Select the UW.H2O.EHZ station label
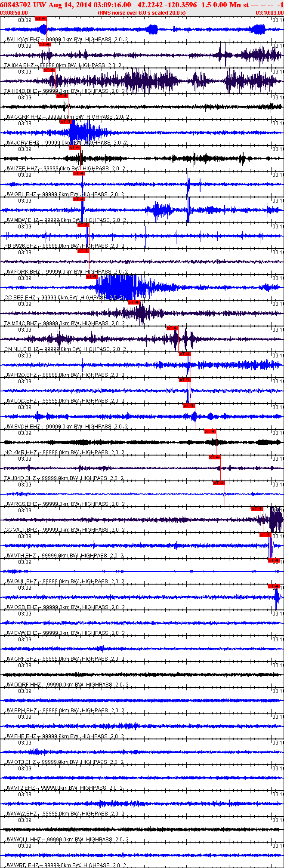Viewport: 284px width, 868px height. (x=20, y=375)
